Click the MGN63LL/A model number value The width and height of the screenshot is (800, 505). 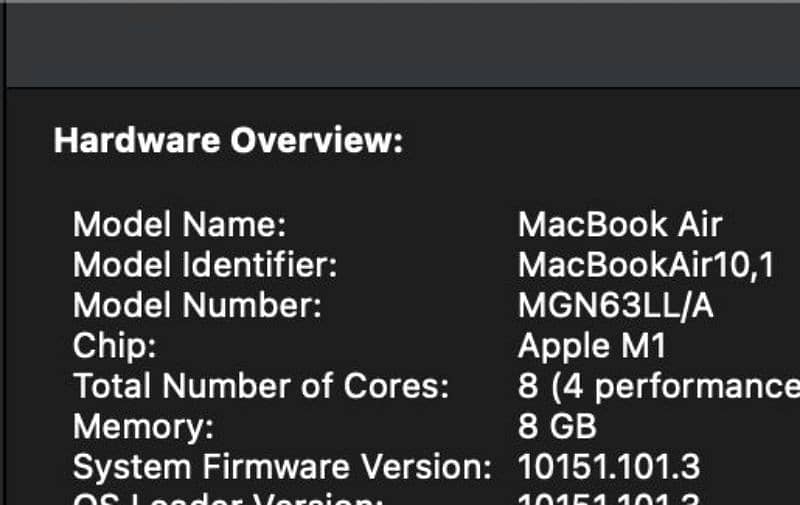pyautogui.click(x=615, y=306)
